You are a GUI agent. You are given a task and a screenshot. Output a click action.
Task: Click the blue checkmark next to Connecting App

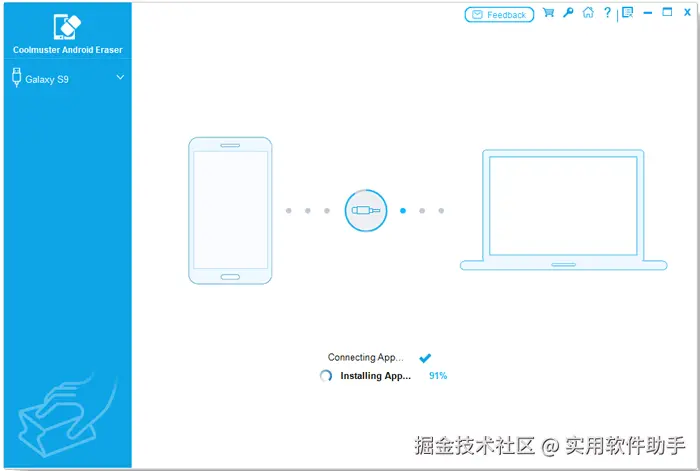[425, 358]
